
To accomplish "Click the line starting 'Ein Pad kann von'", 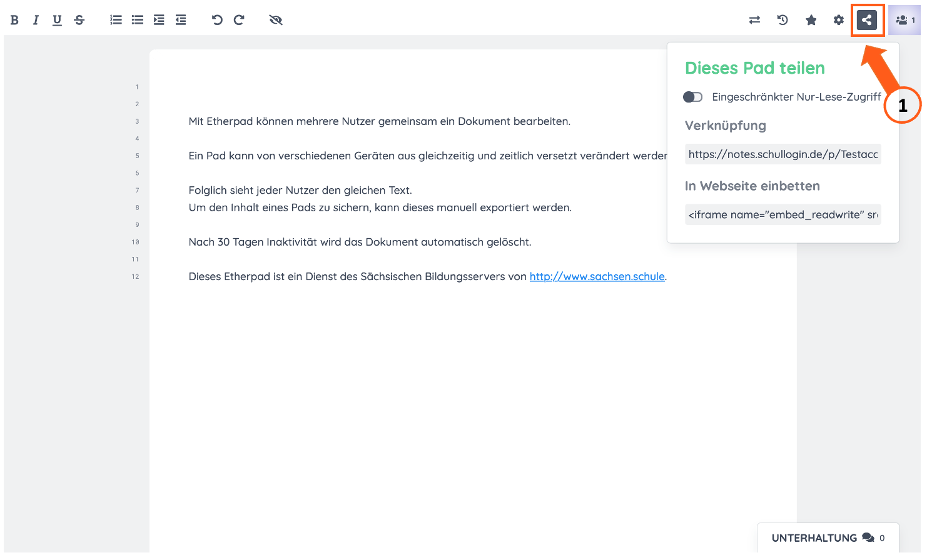I will (428, 156).
